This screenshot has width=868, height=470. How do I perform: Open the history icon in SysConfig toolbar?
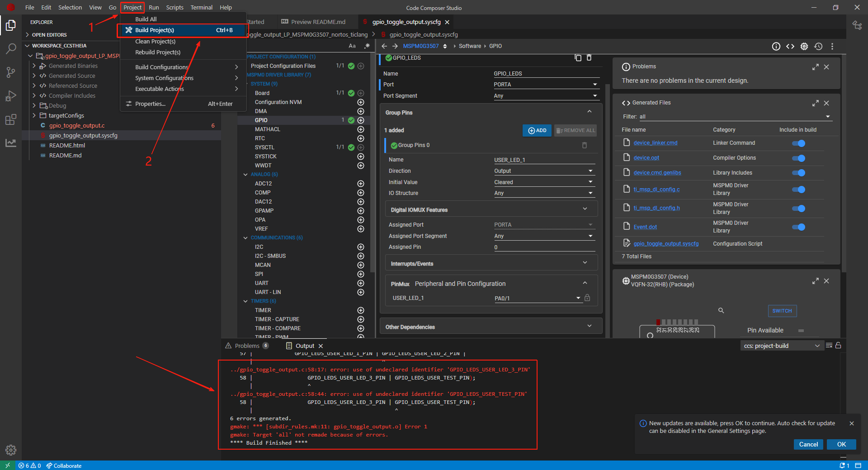(818, 46)
